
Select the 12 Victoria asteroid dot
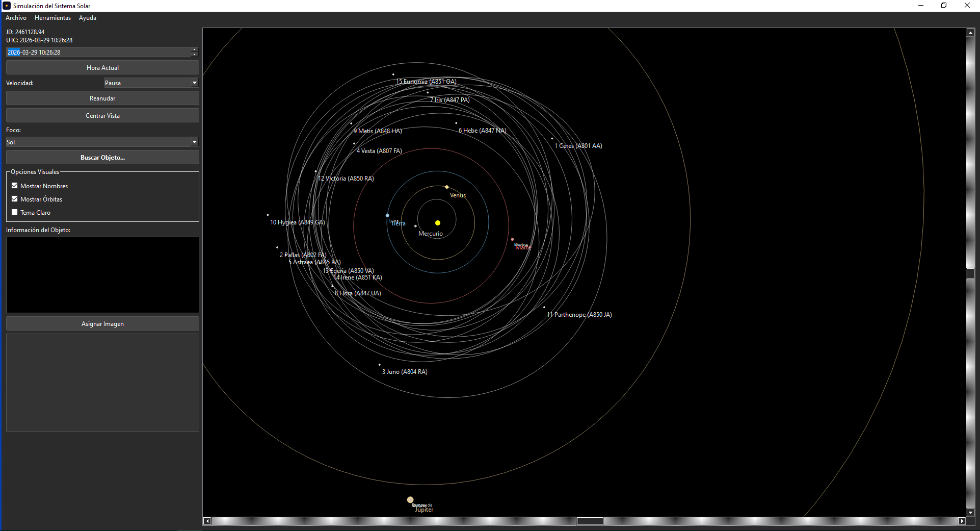click(x=315, y=171)
